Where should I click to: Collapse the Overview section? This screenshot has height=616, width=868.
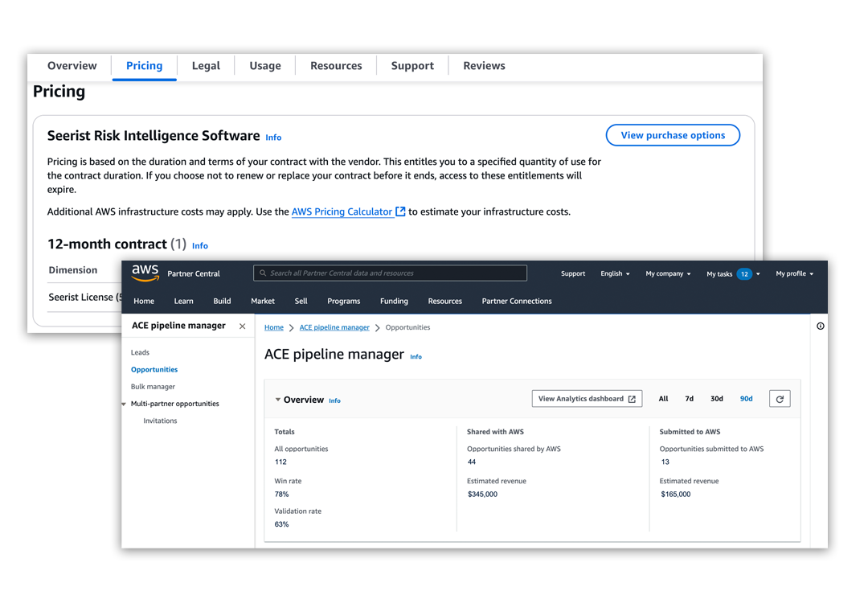(278, 400)
